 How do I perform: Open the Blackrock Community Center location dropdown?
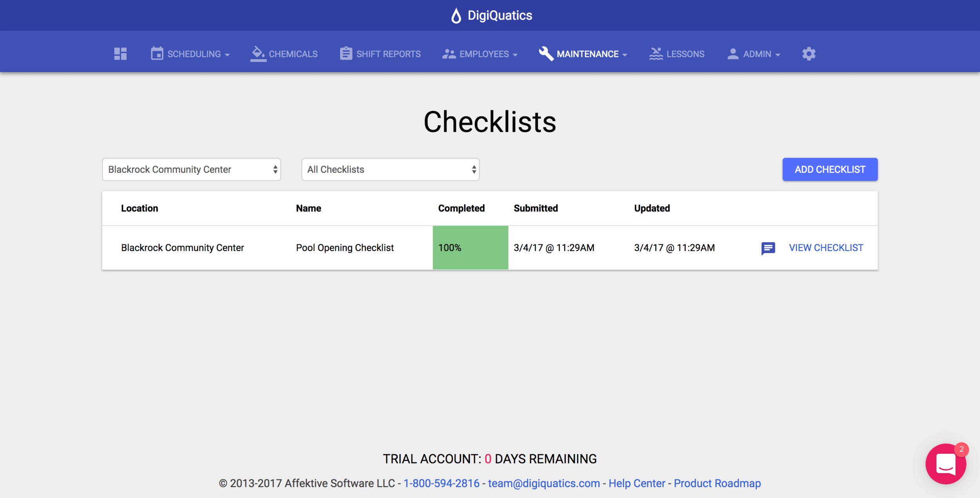191,169
